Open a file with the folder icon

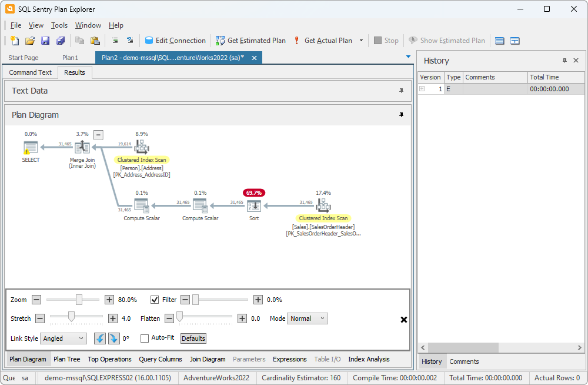coord(30,41)
